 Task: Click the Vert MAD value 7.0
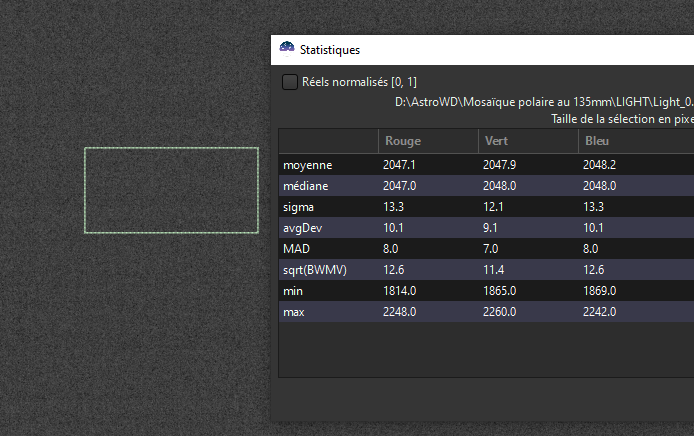click(490, 249)
